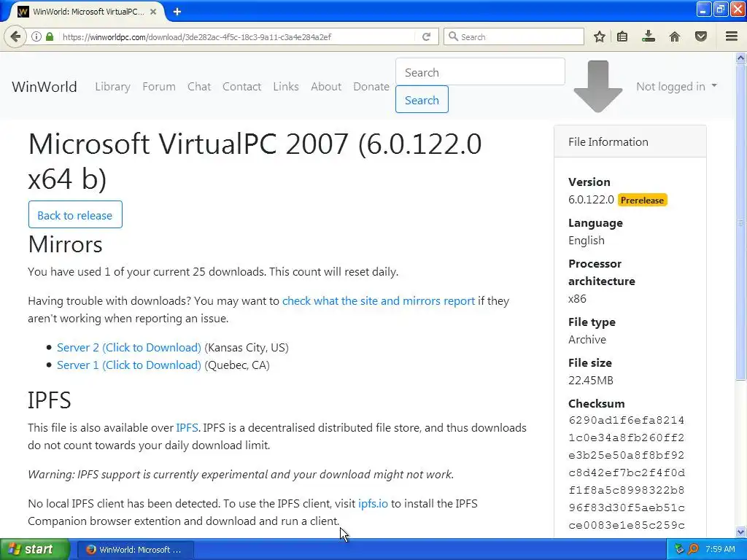
Task: Open the Forum nav item
Action: (158, 87)
